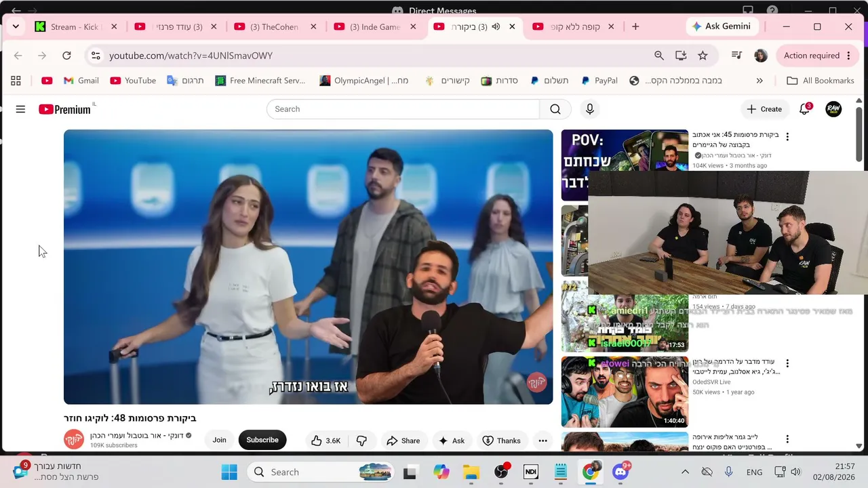868x488 pixels.
Task: Click the Chrome address bar URL
Action: pos(191,56)
